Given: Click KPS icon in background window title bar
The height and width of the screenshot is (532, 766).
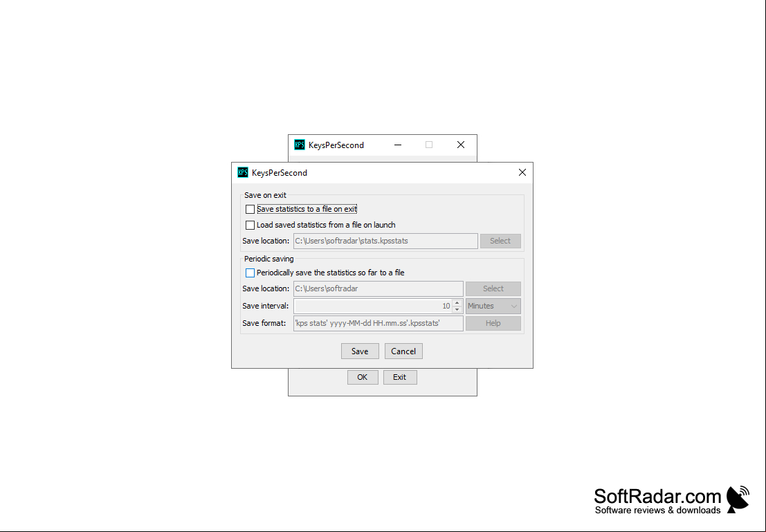Looking at the screenshot, I should click(300, 145).
